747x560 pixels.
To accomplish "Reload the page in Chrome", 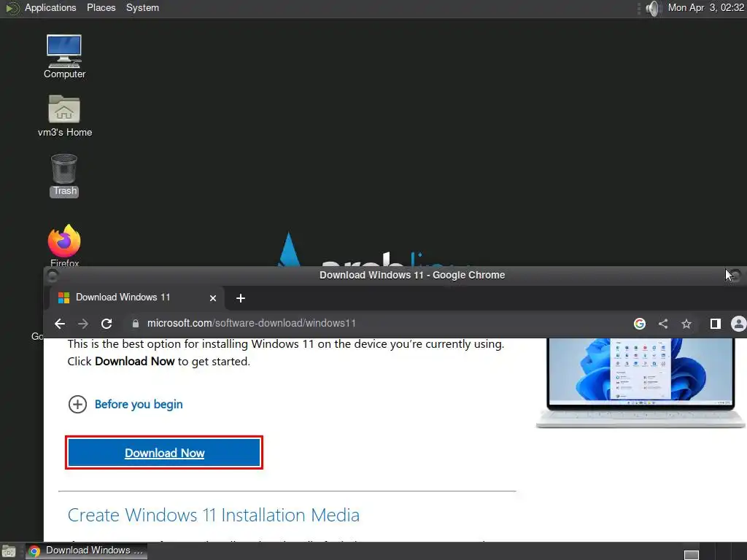I will (107, 324).
